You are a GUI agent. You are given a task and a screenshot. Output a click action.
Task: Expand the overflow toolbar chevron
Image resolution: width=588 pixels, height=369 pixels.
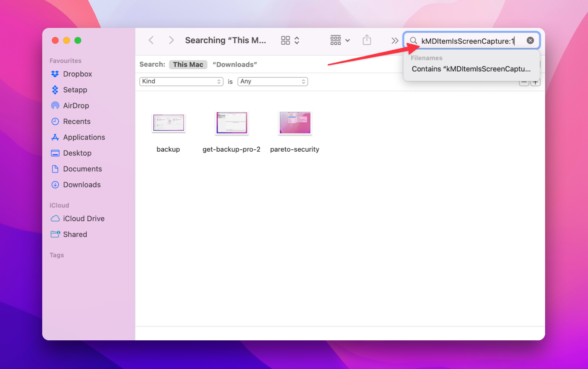pos(395,40)
